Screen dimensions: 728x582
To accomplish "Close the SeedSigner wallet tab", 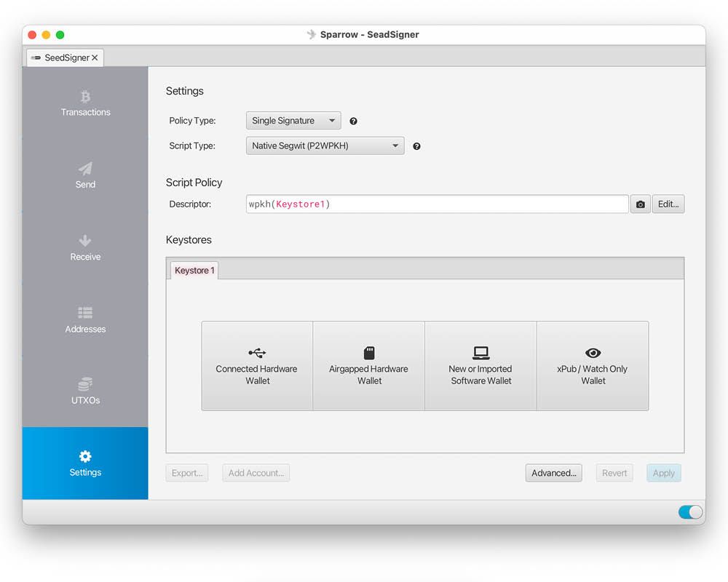I will click(x=95, y=57).
